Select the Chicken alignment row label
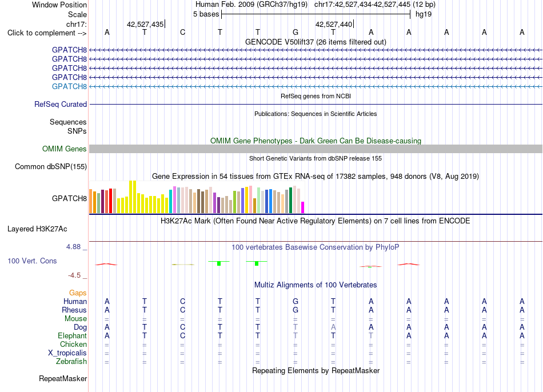This screenshot has width=543, height=392. tap(73, 344)
